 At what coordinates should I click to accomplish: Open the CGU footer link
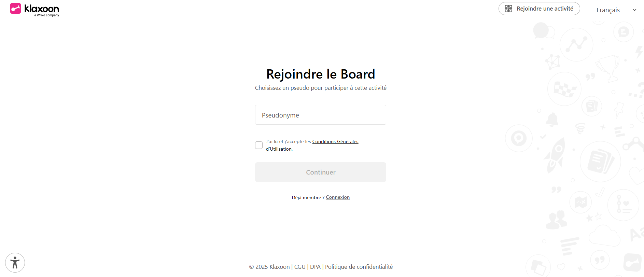300,267
